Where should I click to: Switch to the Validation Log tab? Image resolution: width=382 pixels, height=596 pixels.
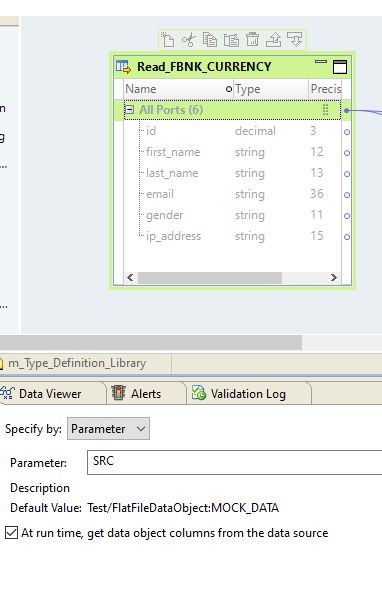[248, 393]
